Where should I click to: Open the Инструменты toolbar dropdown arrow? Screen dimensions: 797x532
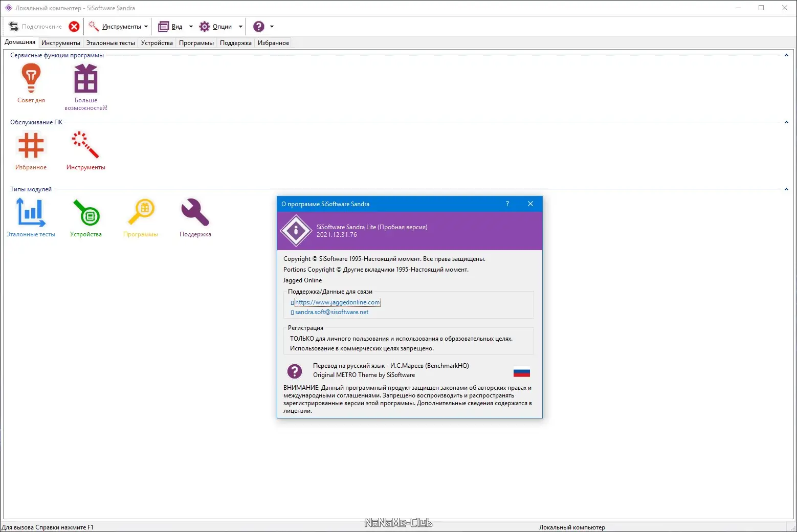[x=146, y=27]
